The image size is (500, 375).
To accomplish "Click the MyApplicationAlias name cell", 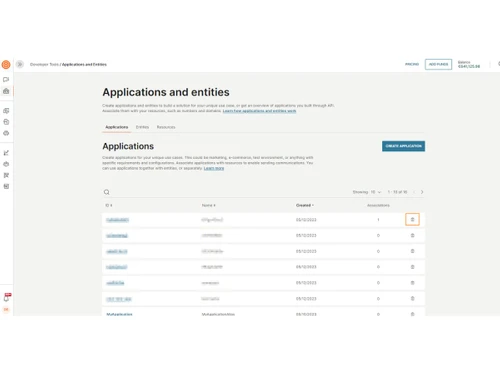I will [218, 314].
